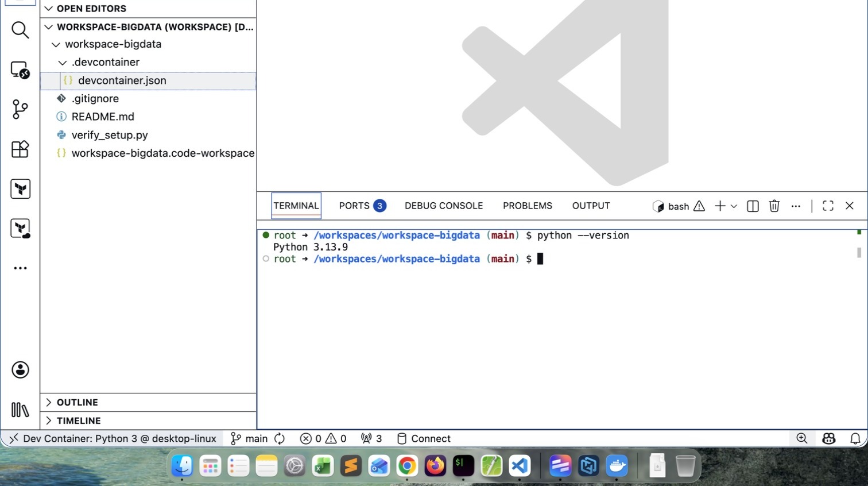The width and height of the screenshot is (868, 486).
Task: Click the terminal scrollbar
Action: (x=859, y=252)
